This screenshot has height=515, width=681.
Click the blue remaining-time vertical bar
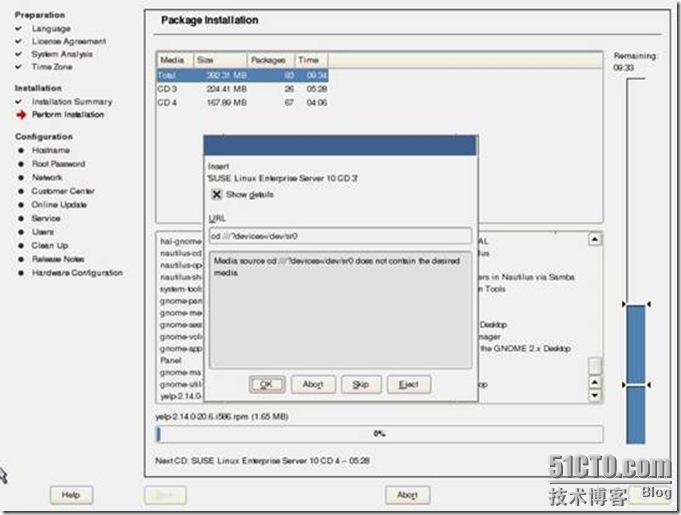636,373
